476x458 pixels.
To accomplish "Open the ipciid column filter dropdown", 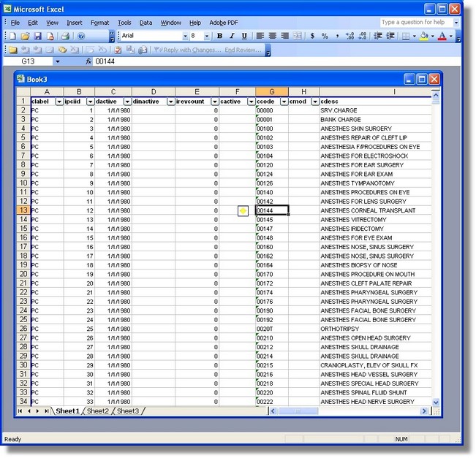I will tap(90, 102).
